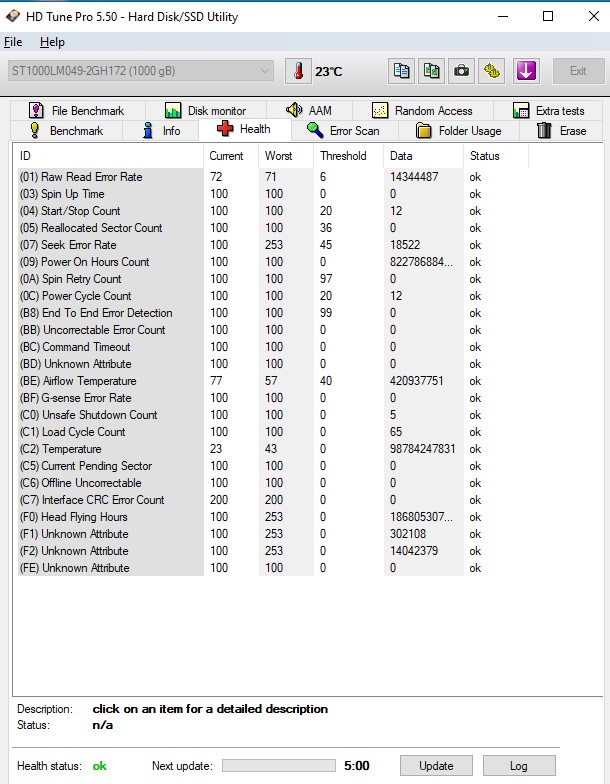Select the Power On Hours Count row
This screenshot has width=610, height=784.
pyautogui.click(x=273, y=262)
